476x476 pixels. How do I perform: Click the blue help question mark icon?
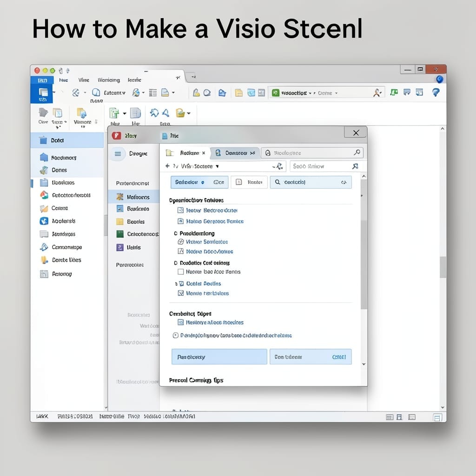pos(436,93)
